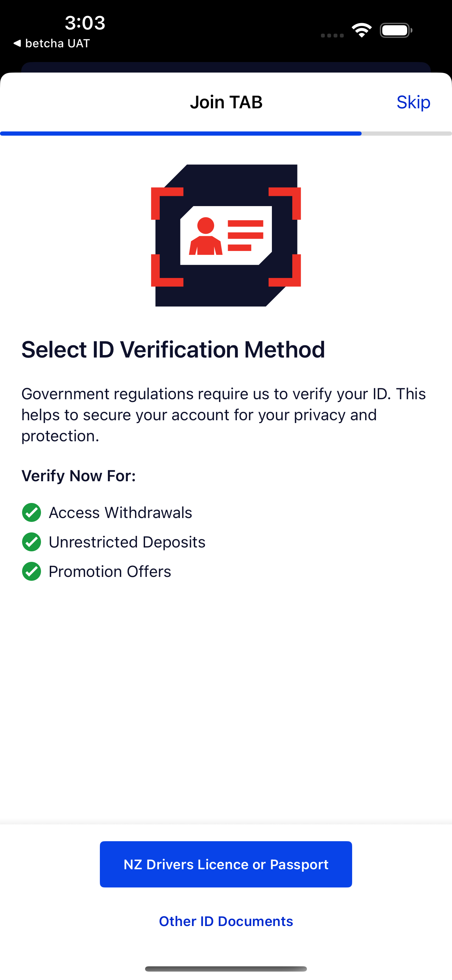Tap the Join TAB title
The width and height of the screenshot is (452, 980).
226,102
